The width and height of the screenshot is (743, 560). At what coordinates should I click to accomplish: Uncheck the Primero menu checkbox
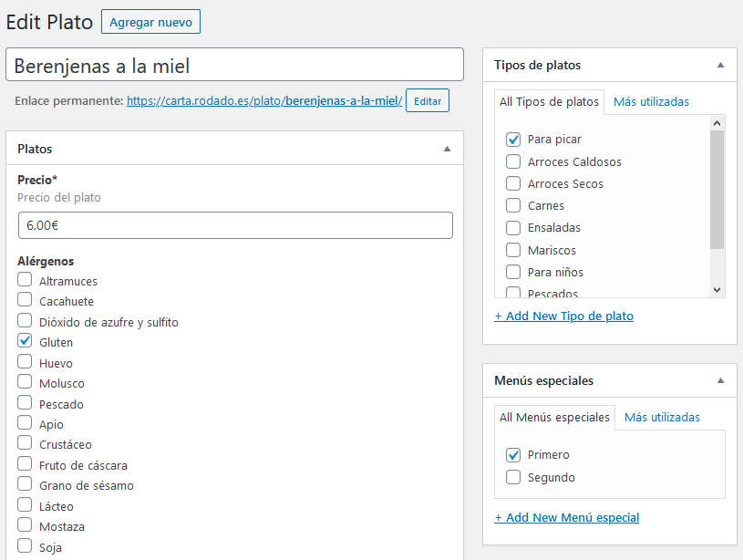point(513,455)
